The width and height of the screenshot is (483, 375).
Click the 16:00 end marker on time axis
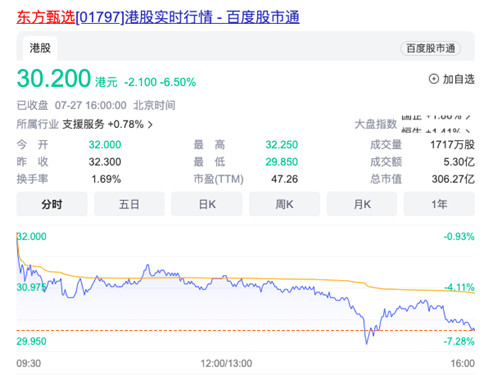click(463, 363)
